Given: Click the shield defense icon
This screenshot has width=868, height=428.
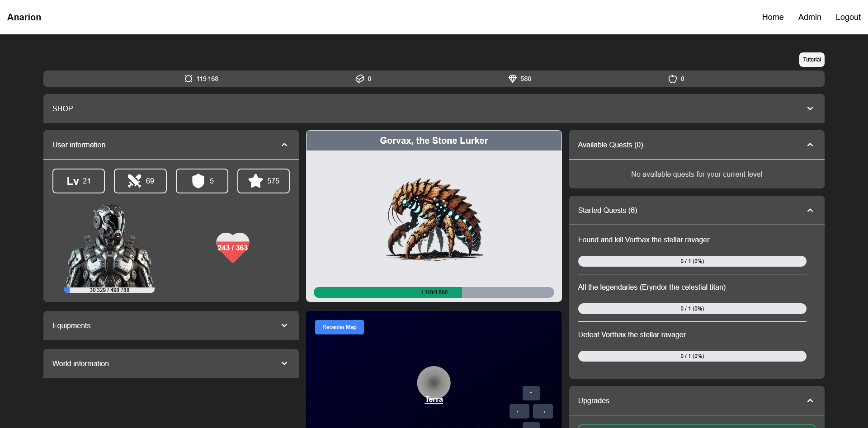Looking at the screenshot, I should [x=198, y=181].
